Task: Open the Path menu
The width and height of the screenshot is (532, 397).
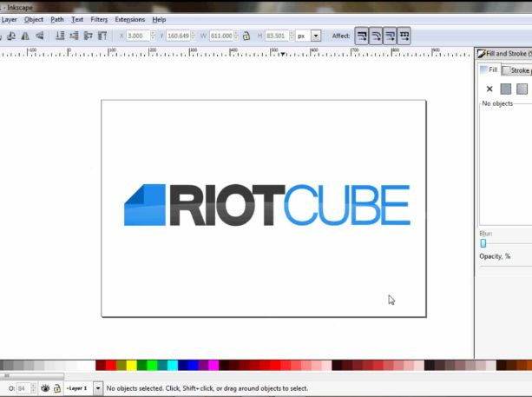Action: [x=57, y=20]
